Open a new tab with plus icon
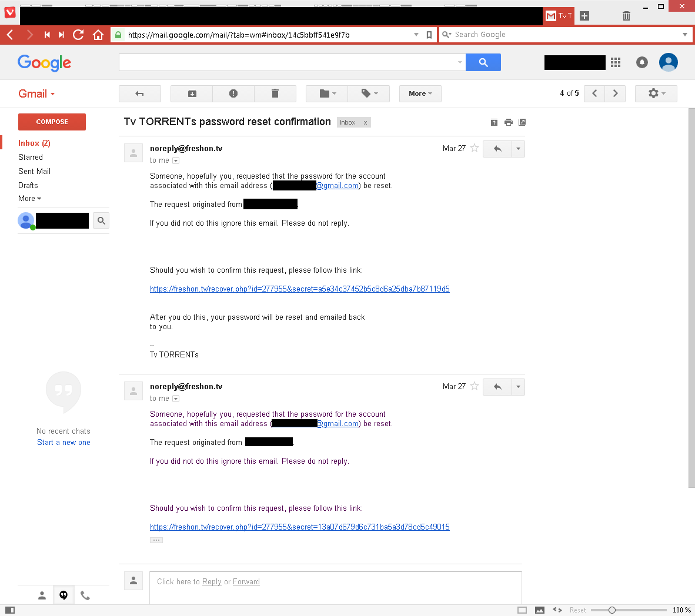The width and height of the screenshot is (695, 616). point(584,16)
